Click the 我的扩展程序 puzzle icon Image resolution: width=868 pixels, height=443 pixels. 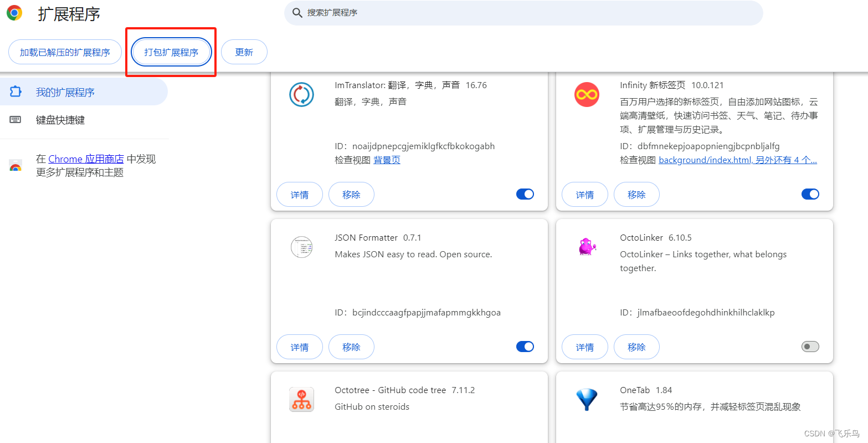point(16,91)
